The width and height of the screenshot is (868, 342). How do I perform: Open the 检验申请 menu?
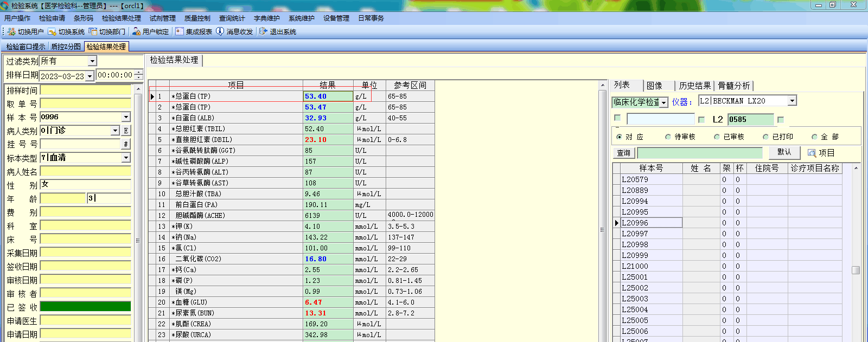(52, 18)
